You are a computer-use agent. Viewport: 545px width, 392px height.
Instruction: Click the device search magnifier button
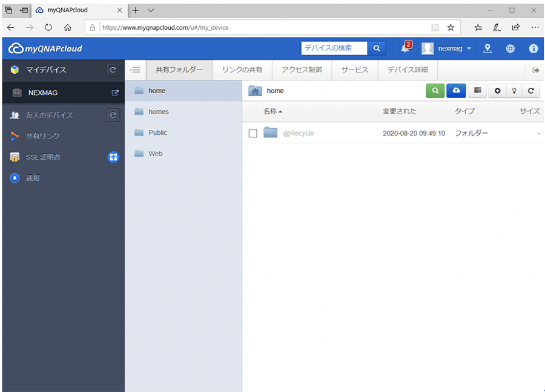[x=377, y=48]
